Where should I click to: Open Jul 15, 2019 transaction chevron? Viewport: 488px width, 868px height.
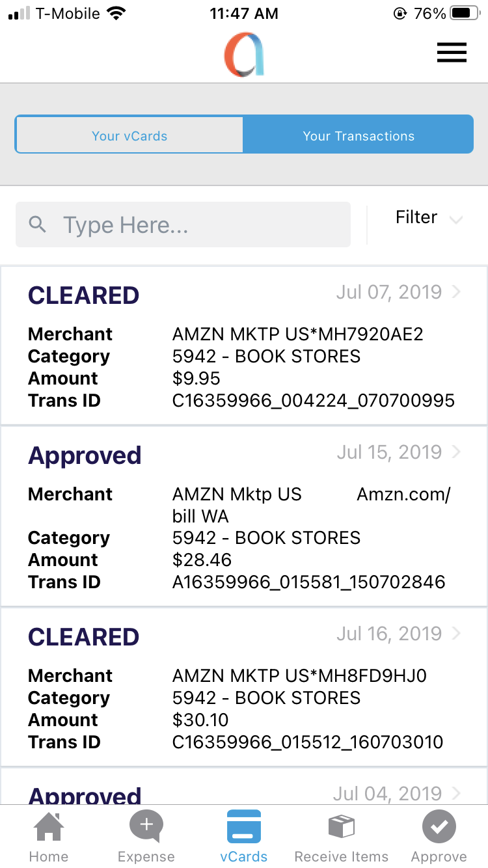pyautogui.click(x=456, y=452)
